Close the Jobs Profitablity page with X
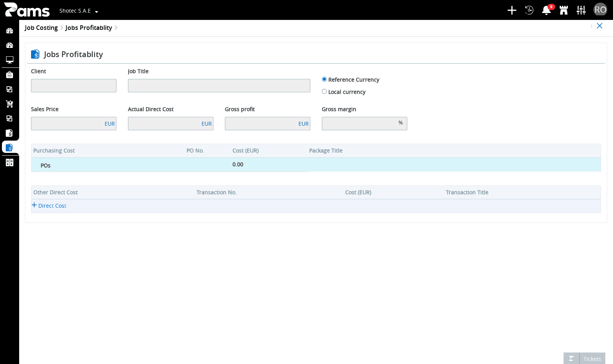This screenshot has height=364, width=613. pos(600,26)
